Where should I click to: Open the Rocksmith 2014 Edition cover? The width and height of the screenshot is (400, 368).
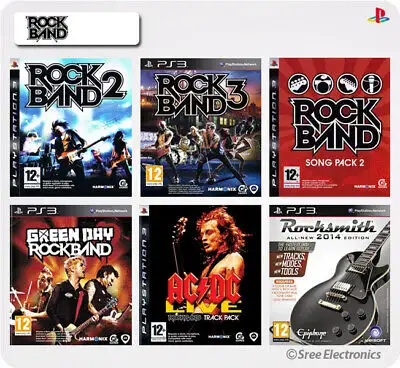[x=330, y=275]
